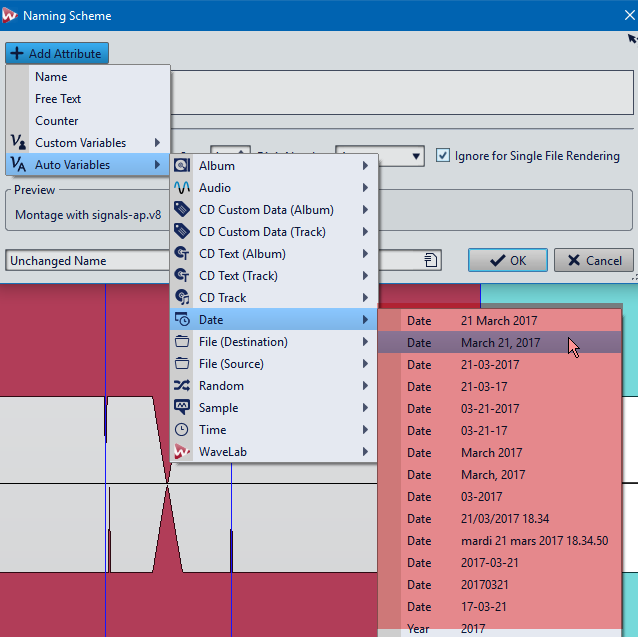Choose date format 03-21-17
Screen dimensions: 638x637
click(x=500, y=430)
